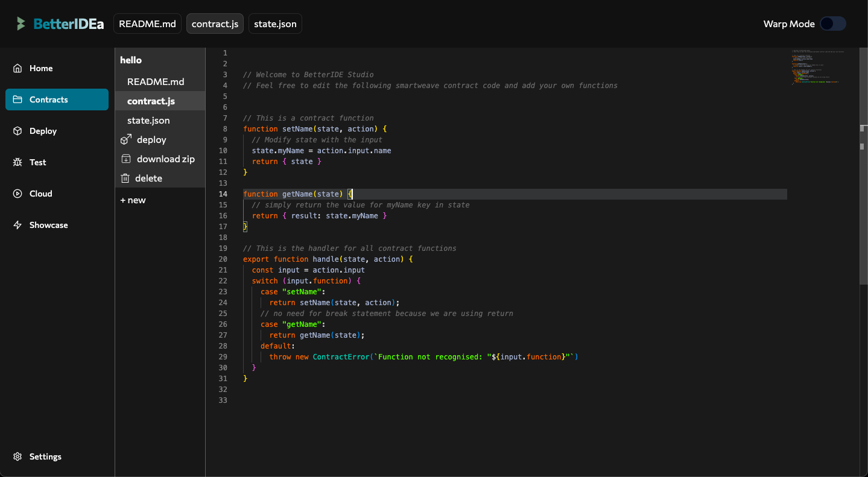This screenshot has height=477, width=868.
Task: Open the Cloud section
Action: tap(57, 194)
